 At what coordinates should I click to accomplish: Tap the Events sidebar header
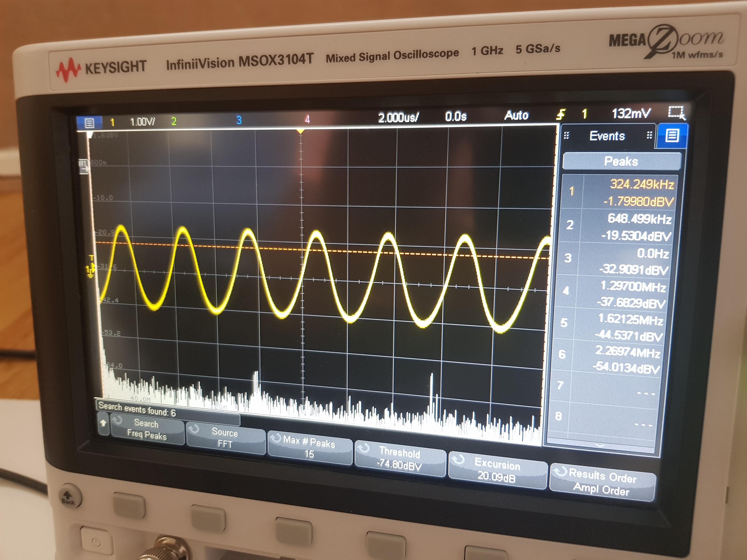click(607, 136)
